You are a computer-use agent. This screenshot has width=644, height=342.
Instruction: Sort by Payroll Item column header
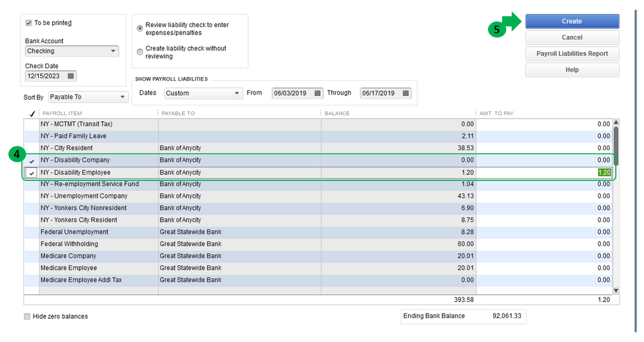(x=63, y=113)
